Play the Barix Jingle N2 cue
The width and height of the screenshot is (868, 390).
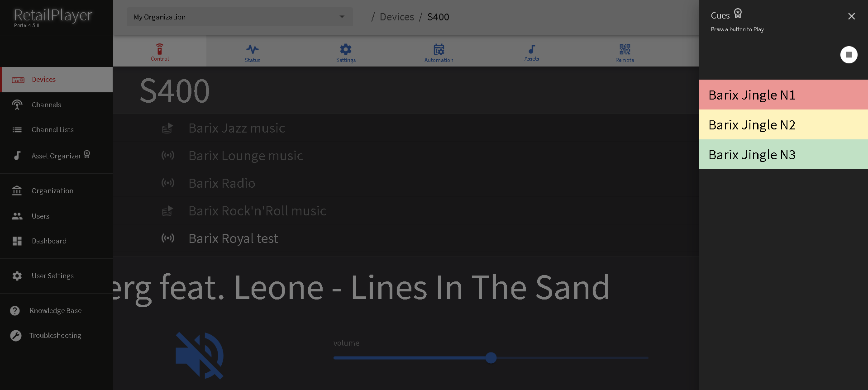783,125
